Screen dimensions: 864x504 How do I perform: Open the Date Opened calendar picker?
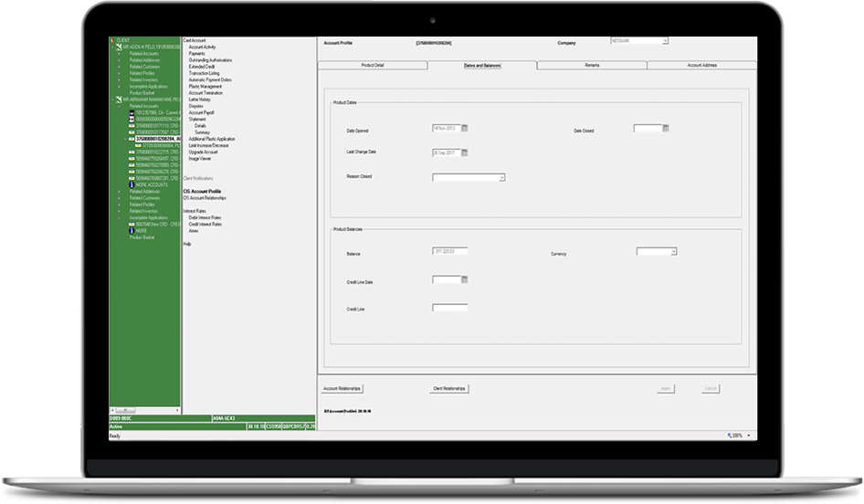pyautogui.click(x=464, y=127)
